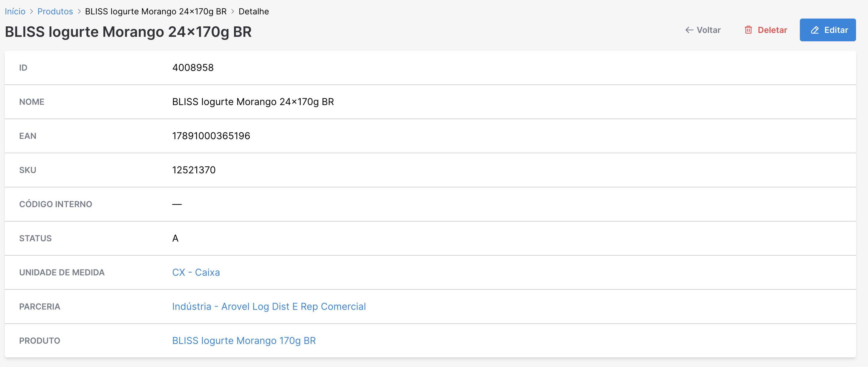
Task: Open BLISS Iogurte Morango 170g BR product link
Action: [244, 340]
